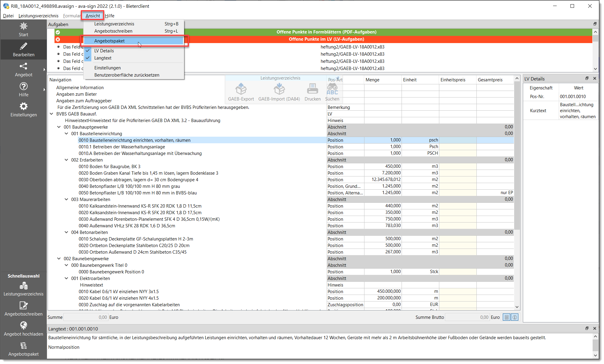Open the Angebot share icon
The height and width of the screenshot is (364, 604).
tap(23, 66)
